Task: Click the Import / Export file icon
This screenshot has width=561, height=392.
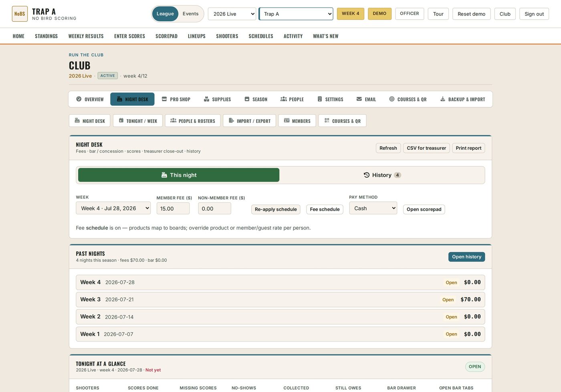Action: tap(231, 121)
